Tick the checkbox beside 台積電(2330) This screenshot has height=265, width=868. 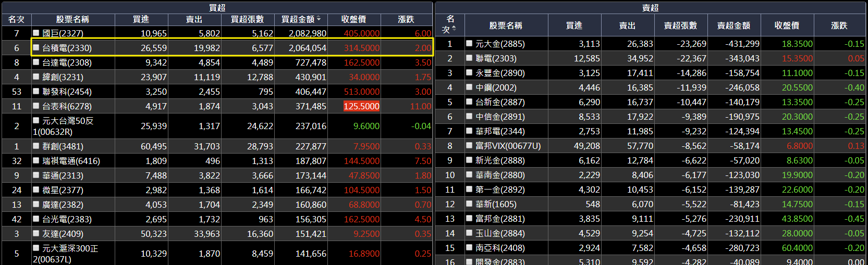[36, 47]
